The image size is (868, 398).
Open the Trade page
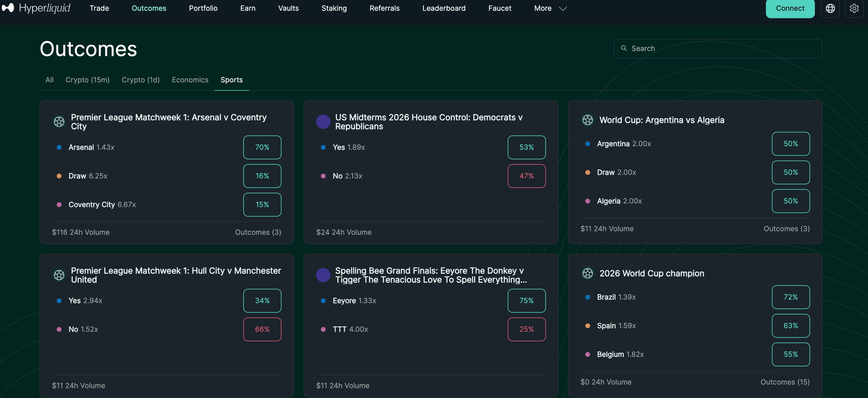coord(99,8)
